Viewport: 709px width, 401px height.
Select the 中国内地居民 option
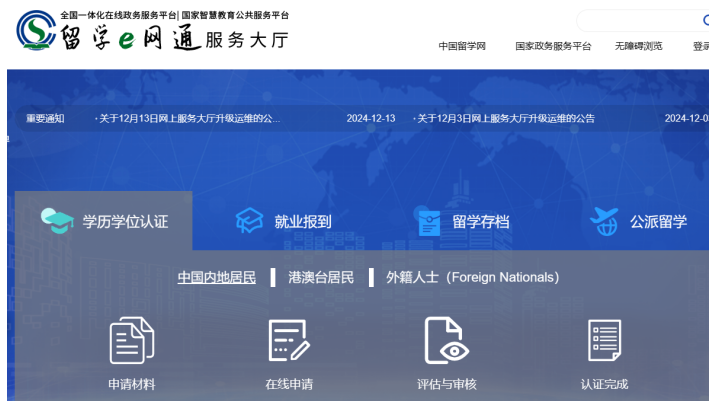point(216,277)
